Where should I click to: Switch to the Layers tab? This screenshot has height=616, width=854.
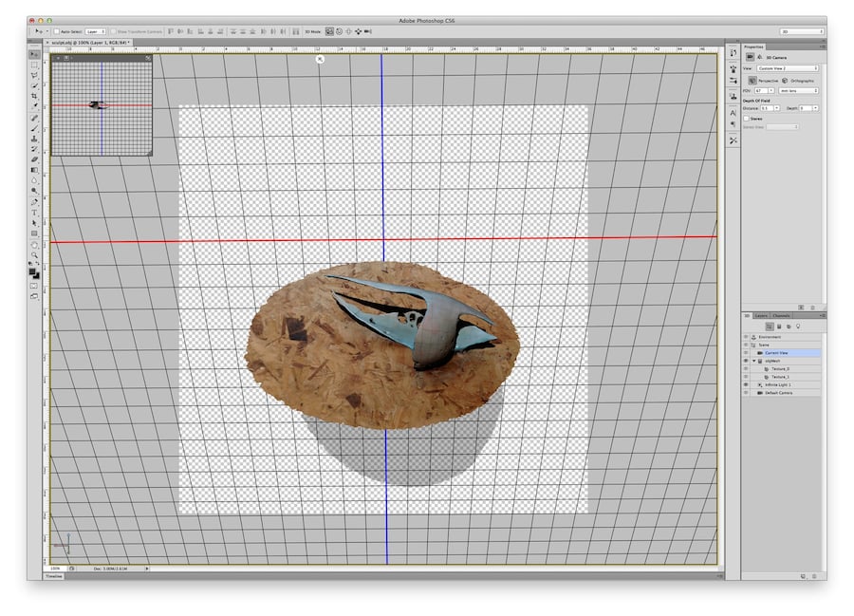tap(761, 315)
